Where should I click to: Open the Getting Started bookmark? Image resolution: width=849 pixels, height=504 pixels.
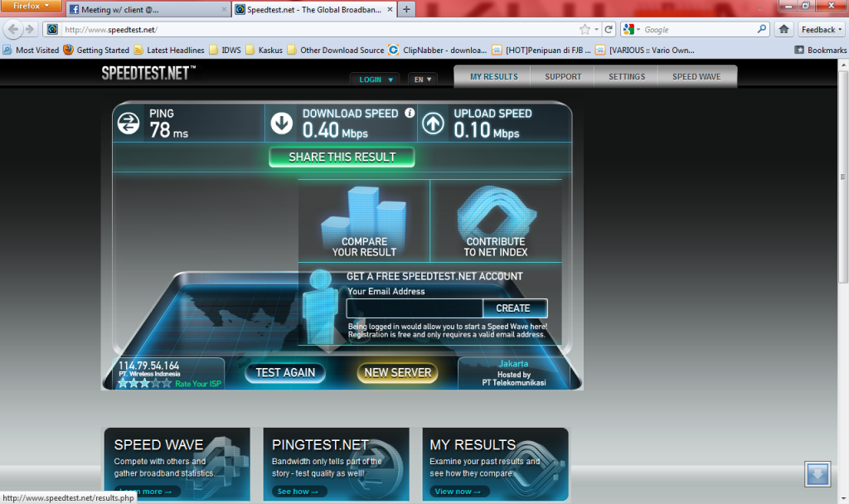[x=96, y=50]
